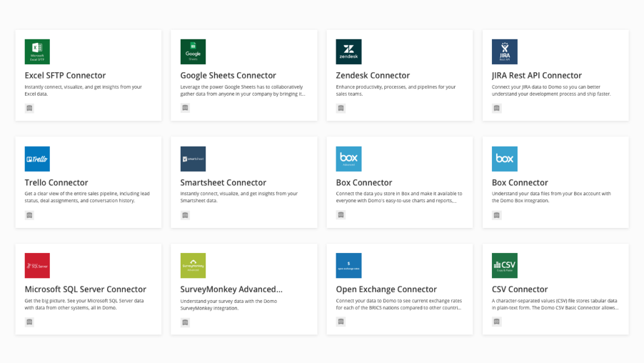The width and height of the screenshot is (644, 363).
Task: Open the SurveyMonkey Advanced connector title
Action: (231, 289)
